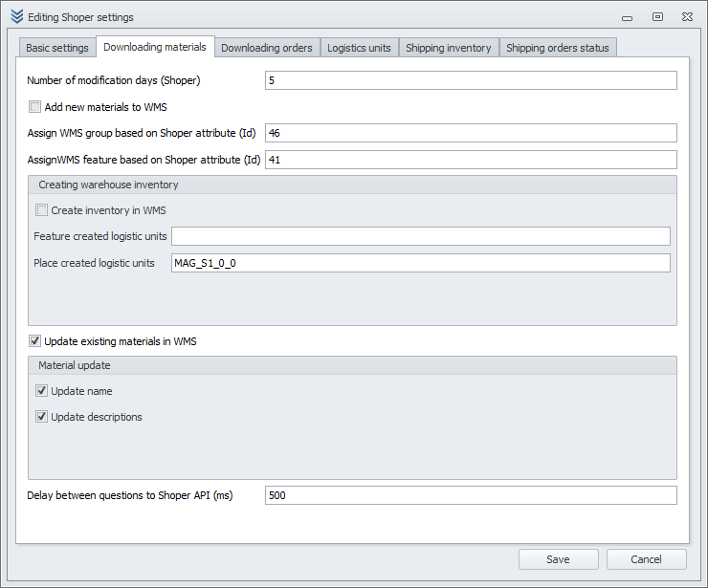This screenshot has width=708, height=588.
Task: Close the Editing Shoper settings window
Action: (687, 16)
